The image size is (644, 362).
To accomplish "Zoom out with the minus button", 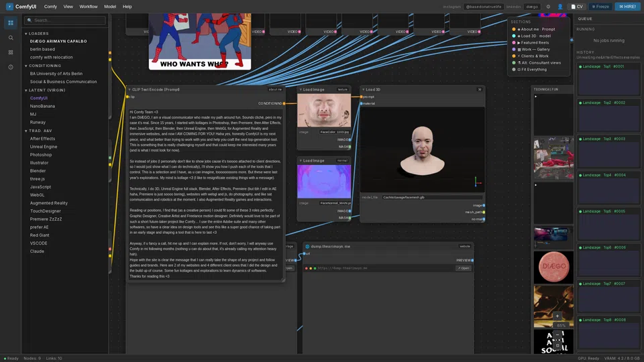I will point(557,335).
